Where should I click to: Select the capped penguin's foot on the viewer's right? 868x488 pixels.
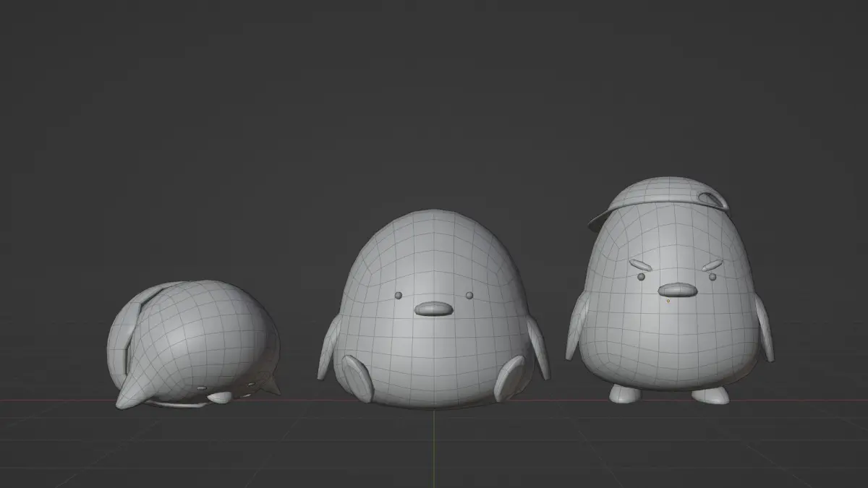pos(710,395)
